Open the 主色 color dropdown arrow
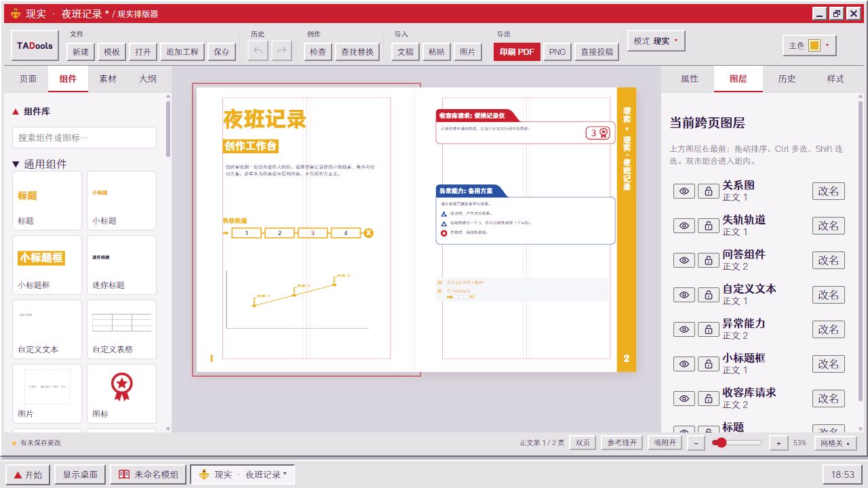The height and width of the screenshot is (488, 868). click(x=827, y=45)
